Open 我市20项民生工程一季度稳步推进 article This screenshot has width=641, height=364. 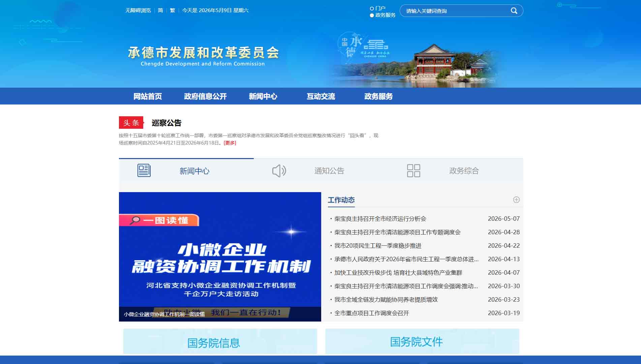(378, 246)
